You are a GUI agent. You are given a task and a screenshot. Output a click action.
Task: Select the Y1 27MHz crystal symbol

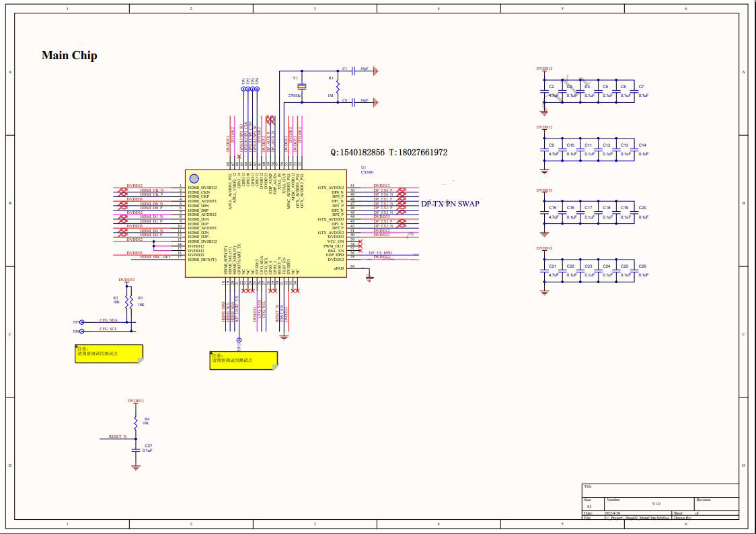(302, 87)
